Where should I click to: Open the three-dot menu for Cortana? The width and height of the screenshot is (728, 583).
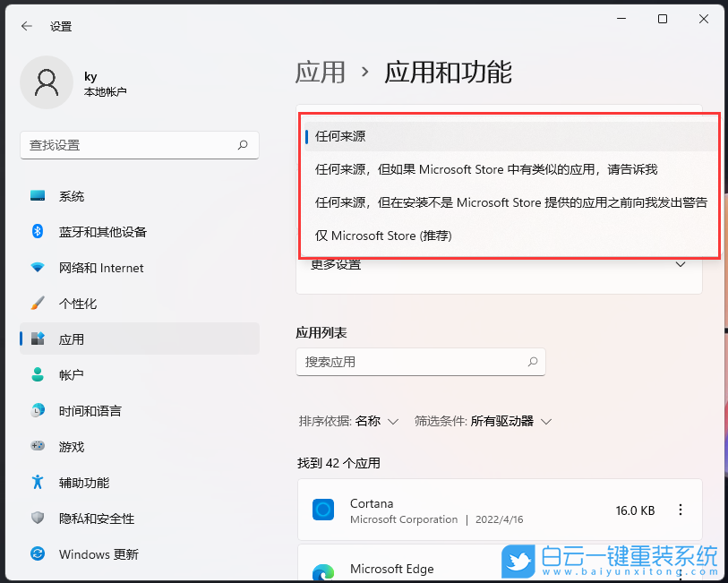(681, 510)
